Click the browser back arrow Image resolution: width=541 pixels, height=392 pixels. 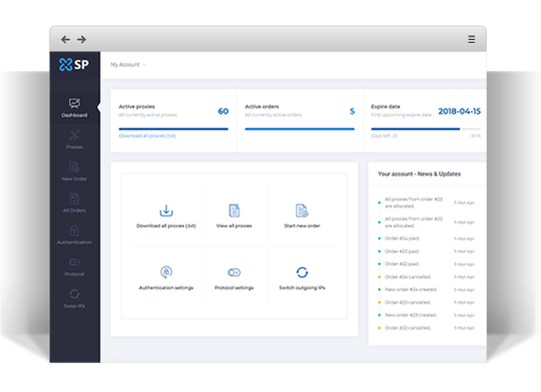click(65, 39)
